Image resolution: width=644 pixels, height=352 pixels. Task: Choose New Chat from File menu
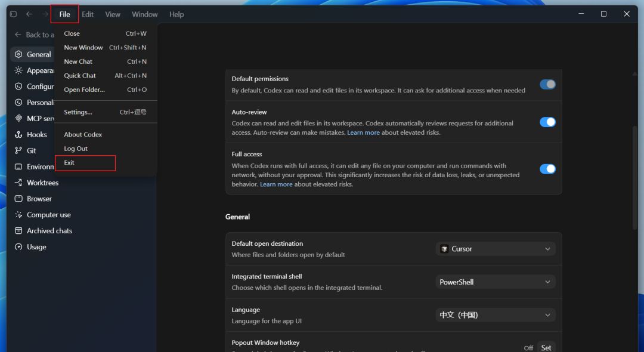click(x=106, y=61)
